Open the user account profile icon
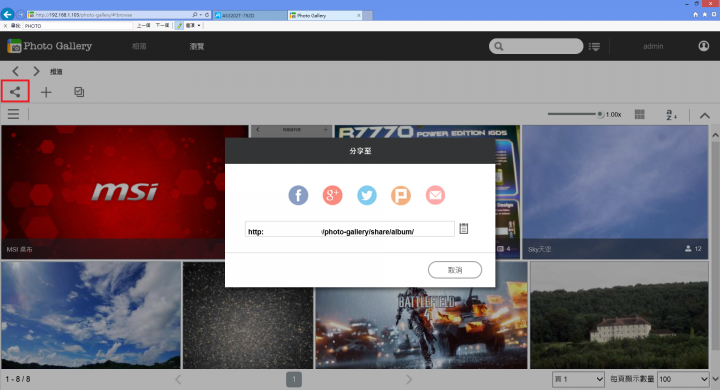 [703, 46]
